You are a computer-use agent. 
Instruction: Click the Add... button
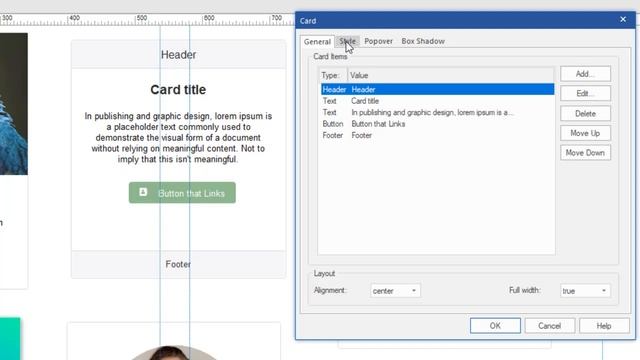click(585, 74)
